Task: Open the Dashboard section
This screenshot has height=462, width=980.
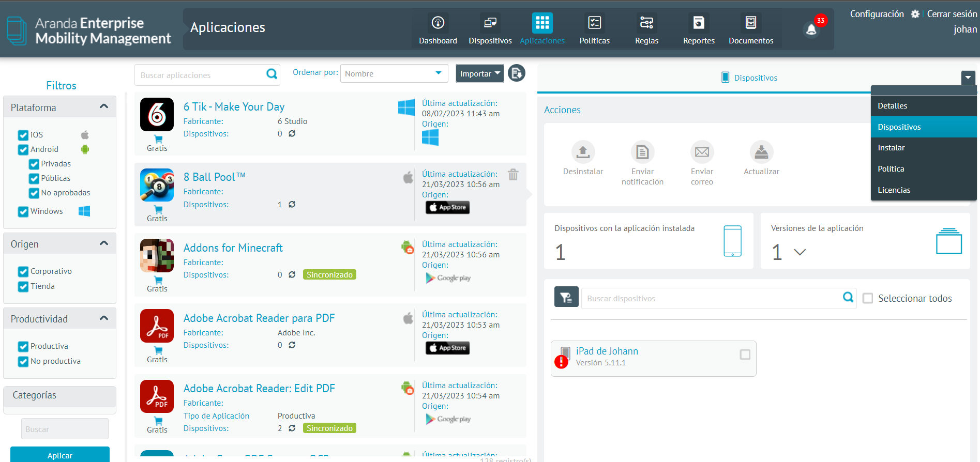Action: (438, 29)
